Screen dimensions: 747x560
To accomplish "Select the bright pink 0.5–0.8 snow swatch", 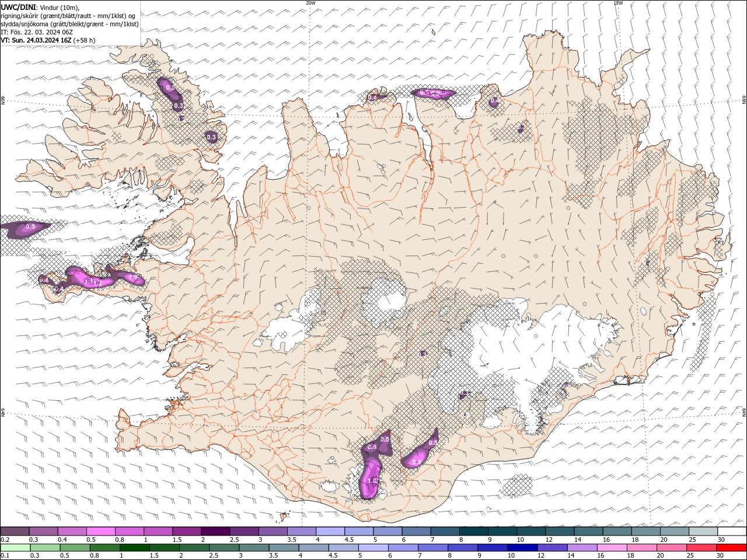I will [x=100, y=531].
